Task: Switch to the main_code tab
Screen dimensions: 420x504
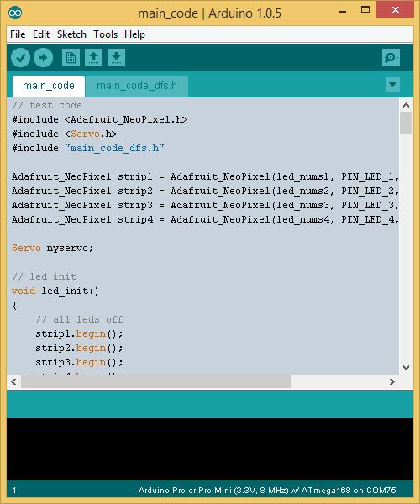Action: pos(49,86)
